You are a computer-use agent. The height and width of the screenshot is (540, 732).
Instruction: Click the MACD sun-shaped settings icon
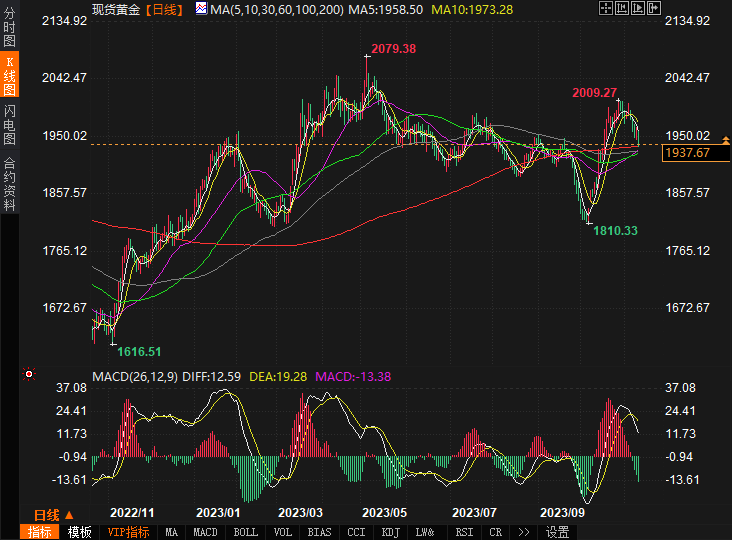(x=29, y=376)
